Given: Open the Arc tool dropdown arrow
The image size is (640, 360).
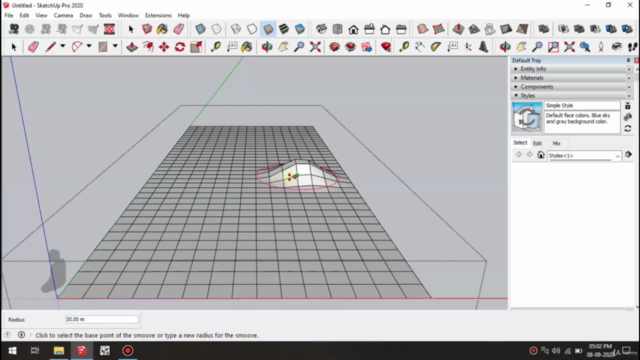Looking at the screenshot, I should pos(89,46).
